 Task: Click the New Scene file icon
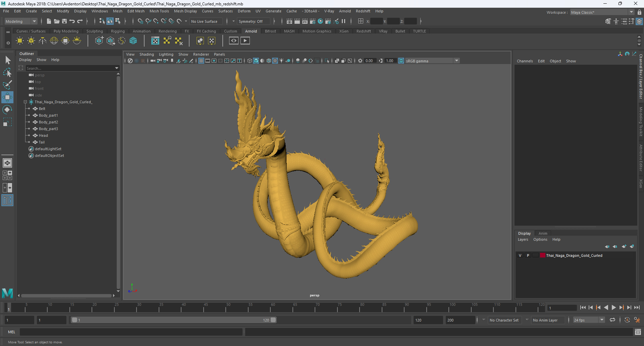click(x=49, y=21)
